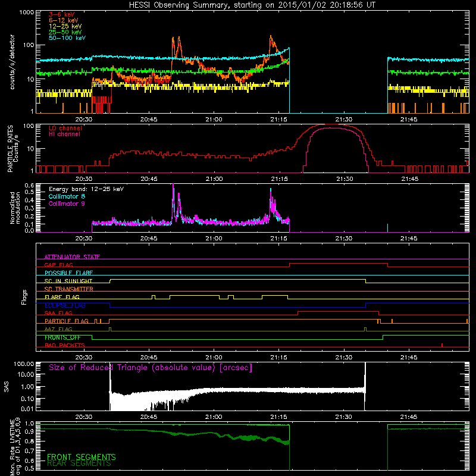Viewport: 476px width, 476px height.
Task: Click the Size of Reduced Triangle heading
Action: point(151,368)
